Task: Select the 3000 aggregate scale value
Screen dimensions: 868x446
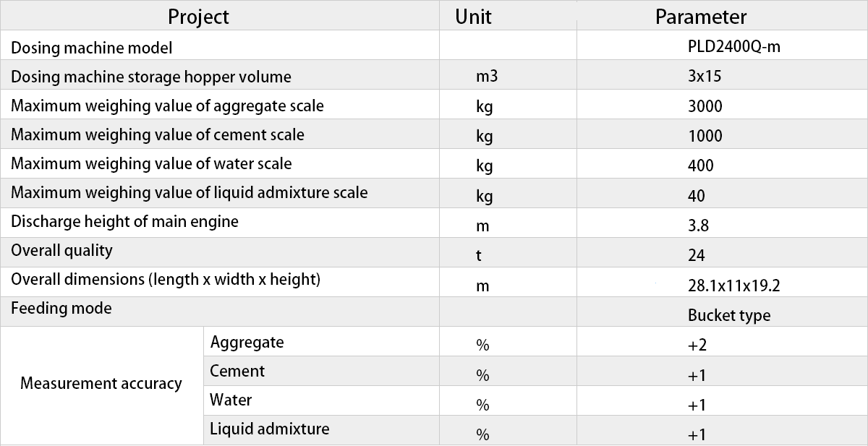Action: click(705, 106)
